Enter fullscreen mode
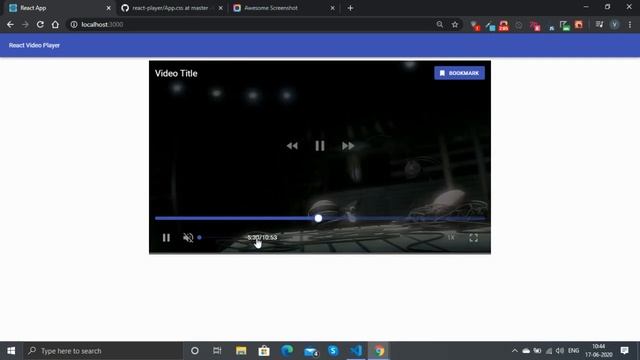This screenshot has width=640, height=360. click(x=473, y=238)
